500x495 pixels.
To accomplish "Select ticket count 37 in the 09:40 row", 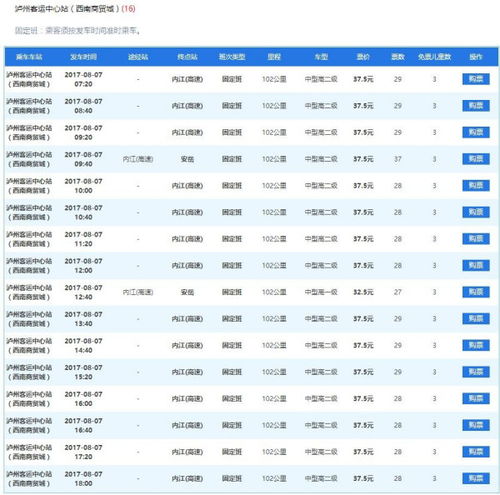I will [398, 159].
